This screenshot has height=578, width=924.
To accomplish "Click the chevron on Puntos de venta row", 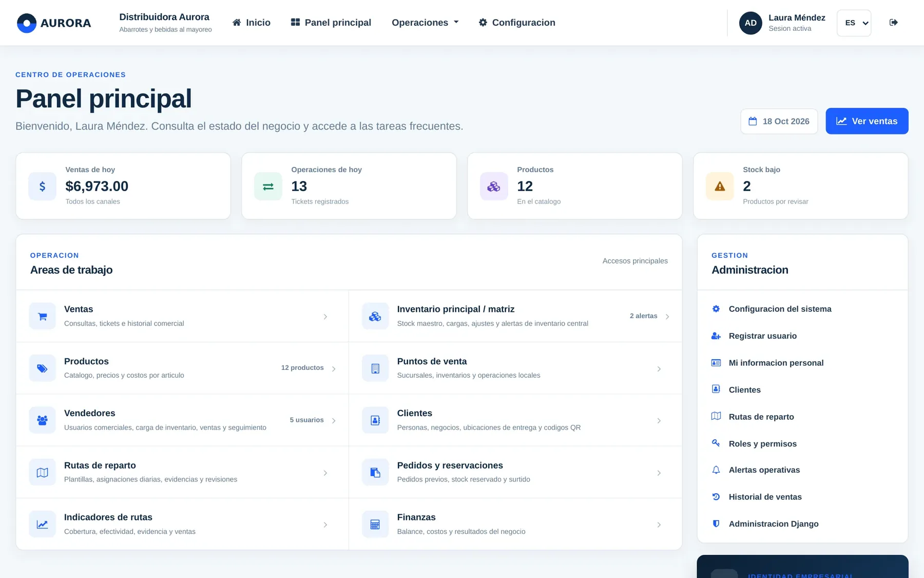I will [x=659, y=369].
